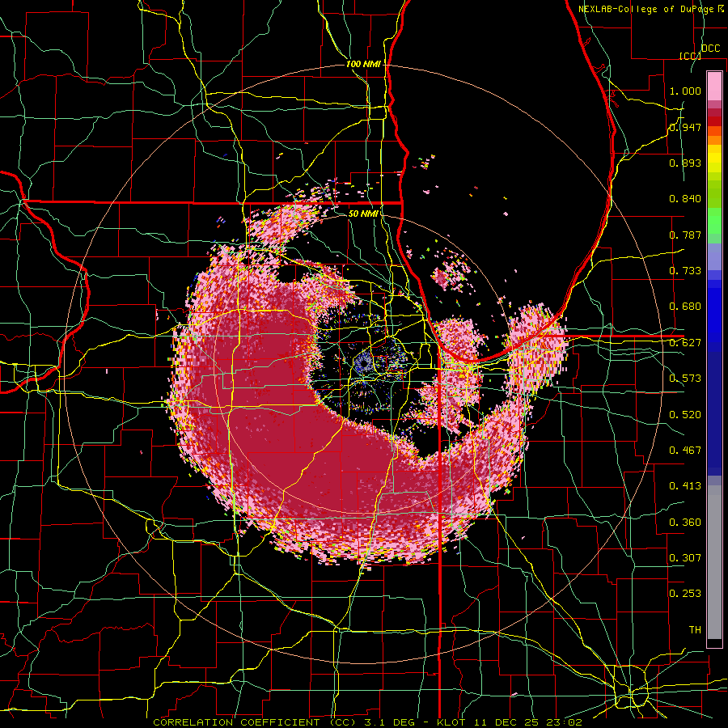
Task: Select the 0.733 scale value
Action: (x=685, y=271)
